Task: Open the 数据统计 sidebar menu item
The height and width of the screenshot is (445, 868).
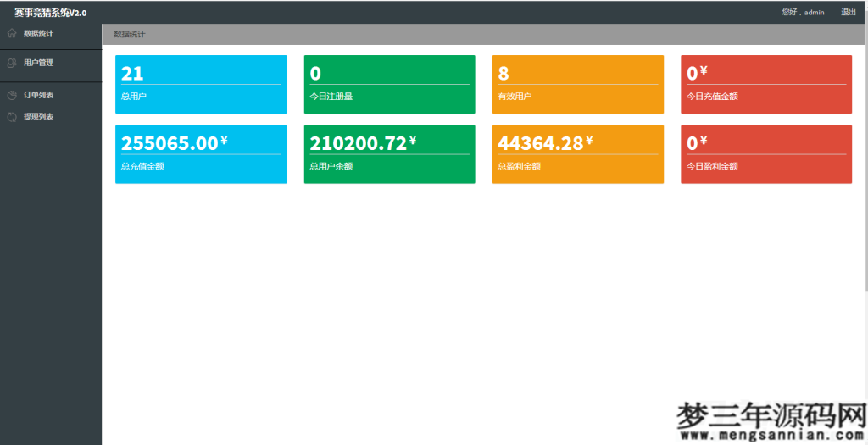Action: [x=38, y=34]
